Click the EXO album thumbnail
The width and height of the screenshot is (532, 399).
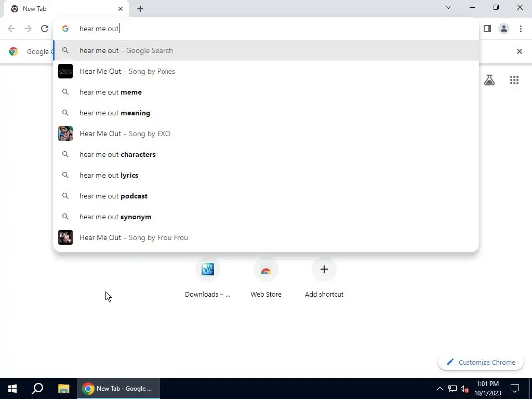(65, 134)
